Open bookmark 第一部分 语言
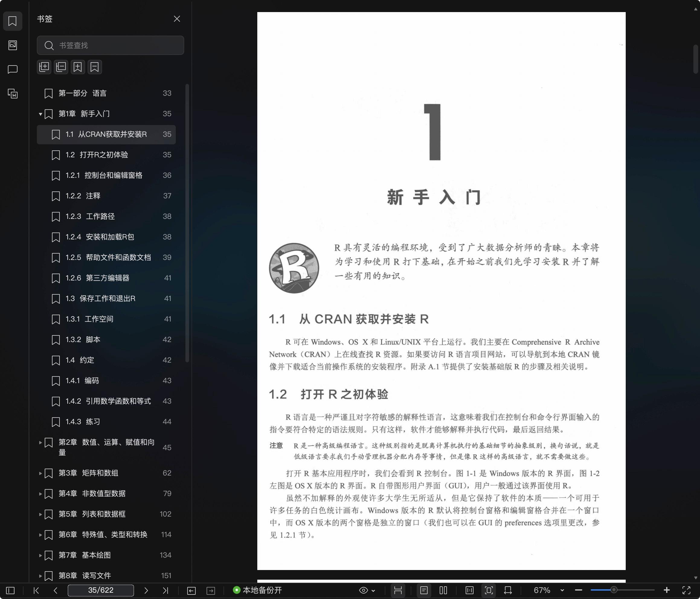The height and width of the screenshot is (599, 700). [106, 93]
